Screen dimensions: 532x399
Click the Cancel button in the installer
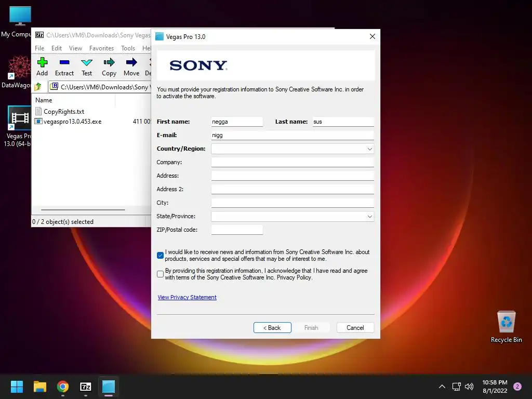(x=355, y=327)
